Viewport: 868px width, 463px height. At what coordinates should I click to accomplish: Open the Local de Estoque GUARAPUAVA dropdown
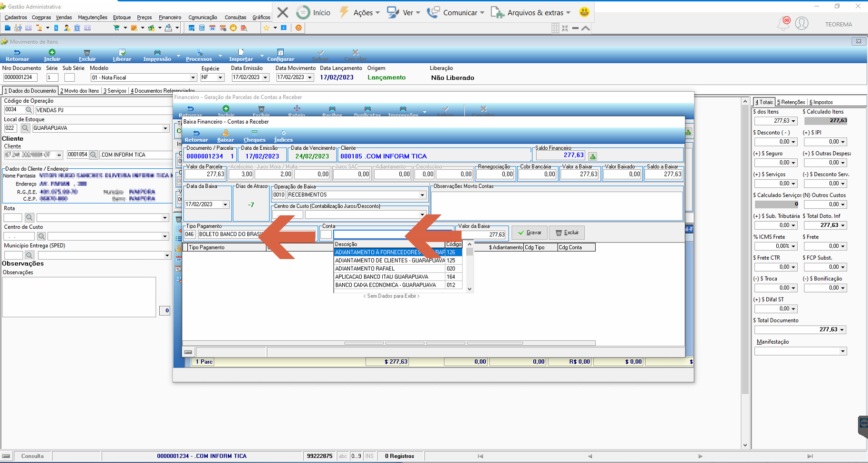click(x=165, y=128)
